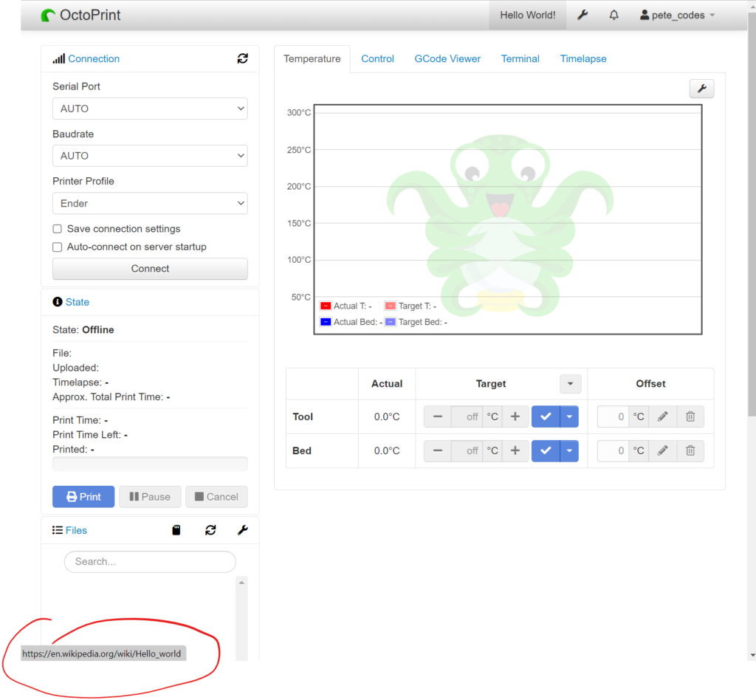Viewport: 756px width, 700px height.
Task: Switch to the Timelapse tab
Action: click(x=583, y=59)
